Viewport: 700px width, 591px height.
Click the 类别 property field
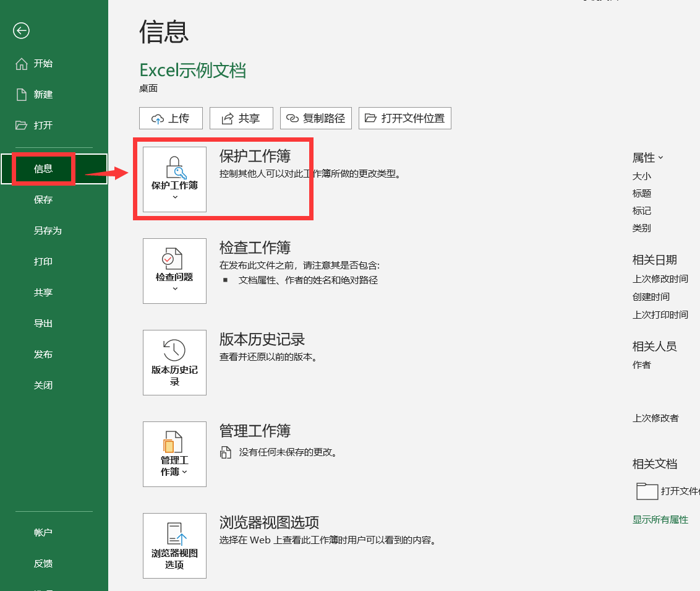[641, 228]
